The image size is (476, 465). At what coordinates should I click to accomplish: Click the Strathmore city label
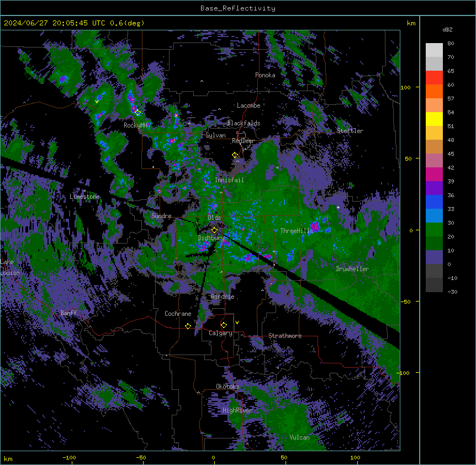tap(285, 336)
